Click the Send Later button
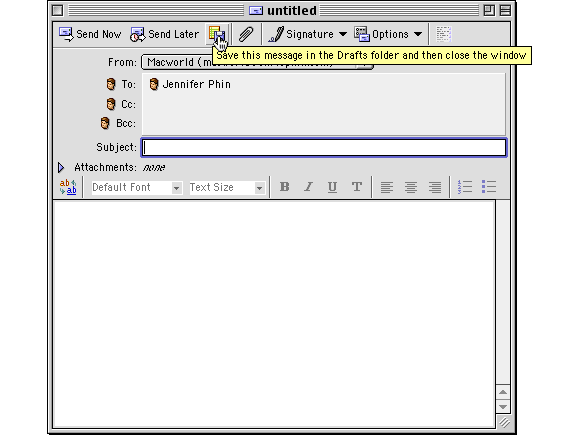The height and width of the screenshot is (435, 580). tap(164, 34)
